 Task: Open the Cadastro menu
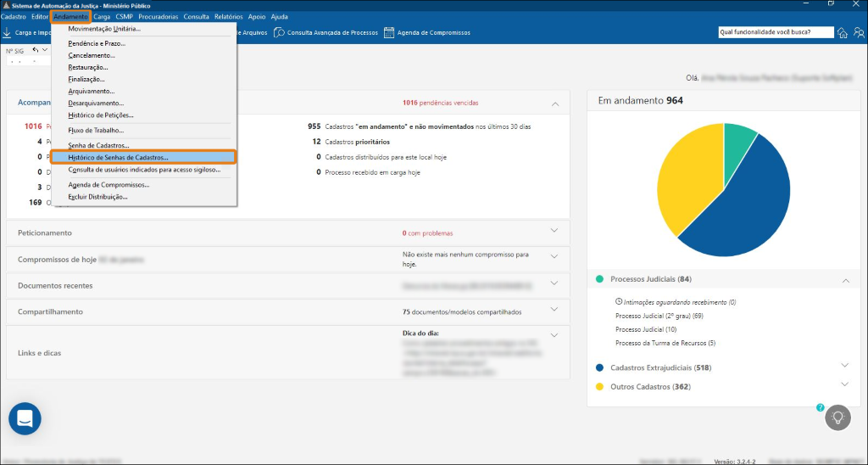pyautogui.click(x=14, y=17)
